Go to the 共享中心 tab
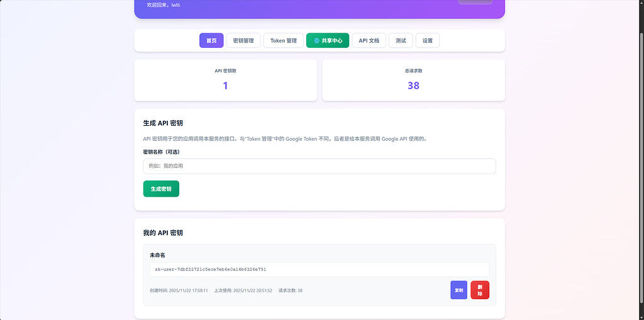This screenshot has width=644, height=320. coord(328,41)
